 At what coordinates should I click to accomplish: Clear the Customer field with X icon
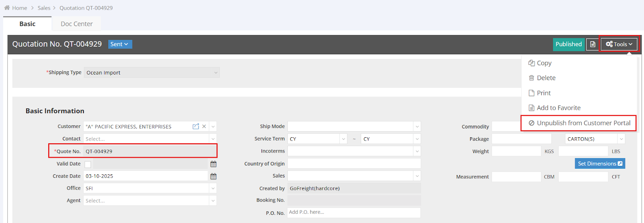coord(204,126)
